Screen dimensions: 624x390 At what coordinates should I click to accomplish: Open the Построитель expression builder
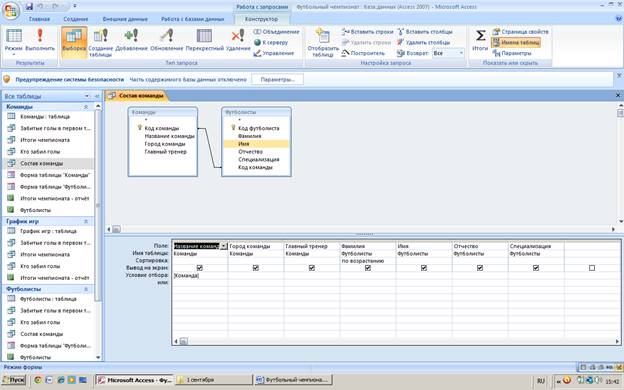coord(363,53)
